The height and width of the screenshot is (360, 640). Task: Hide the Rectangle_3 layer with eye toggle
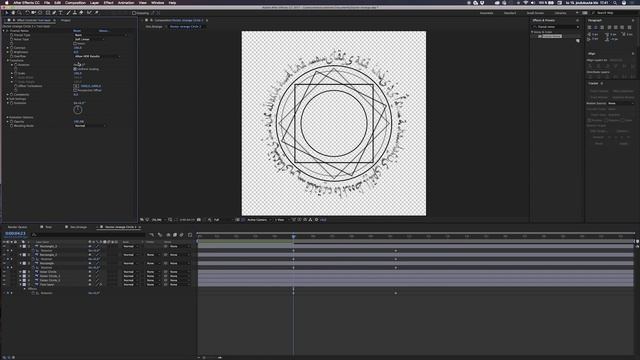pyautogui.click(x=4, y=246)
